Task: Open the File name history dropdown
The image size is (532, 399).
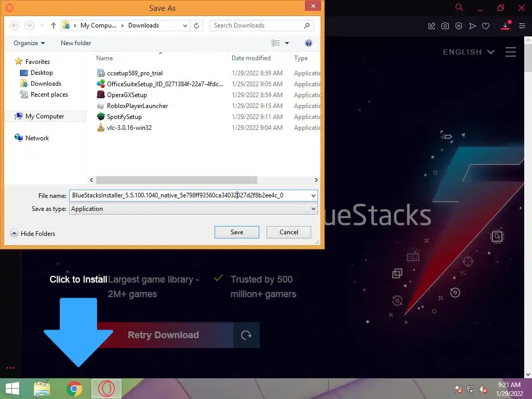Action: 313,195
